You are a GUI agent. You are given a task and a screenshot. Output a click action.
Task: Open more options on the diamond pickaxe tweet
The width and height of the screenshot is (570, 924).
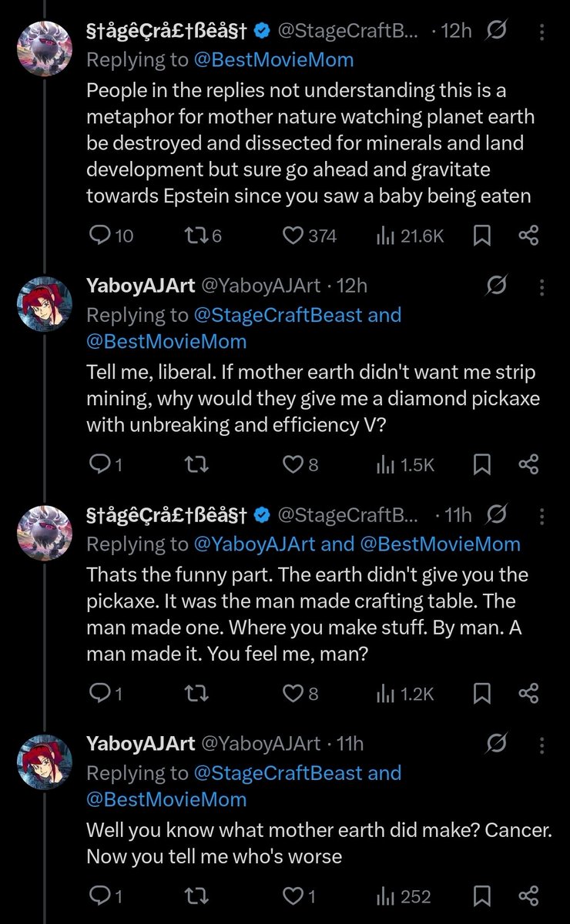(542, 287)
